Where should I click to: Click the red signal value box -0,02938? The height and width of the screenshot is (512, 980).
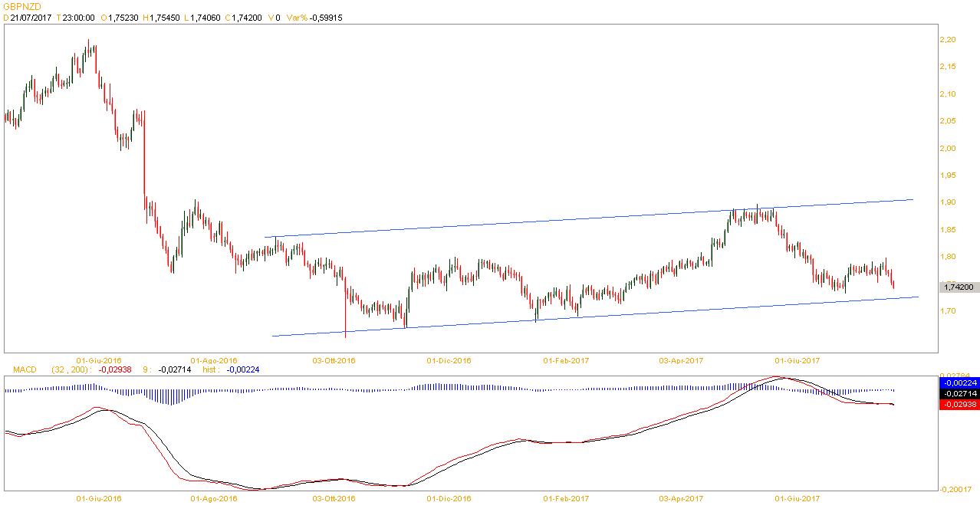click(x=959, y=404)
